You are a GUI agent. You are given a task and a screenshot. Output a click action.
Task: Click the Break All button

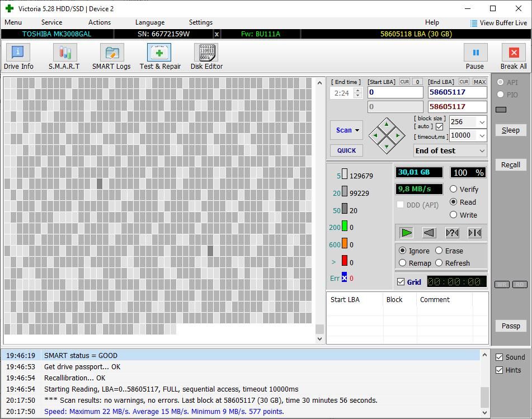514,57
